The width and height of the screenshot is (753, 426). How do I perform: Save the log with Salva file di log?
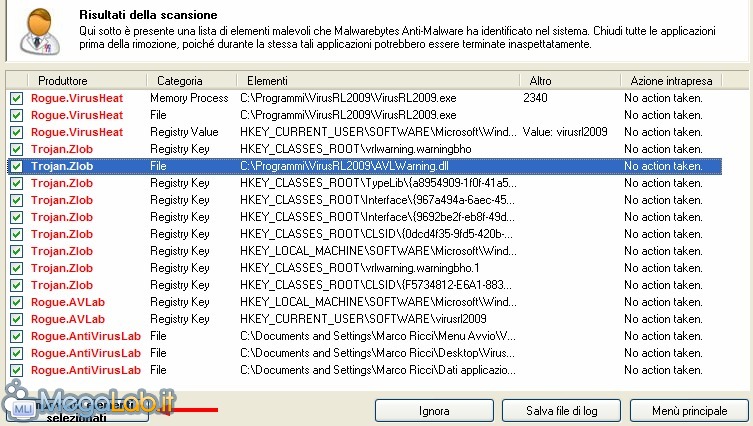pyautogui.click(x=561, y=411)
